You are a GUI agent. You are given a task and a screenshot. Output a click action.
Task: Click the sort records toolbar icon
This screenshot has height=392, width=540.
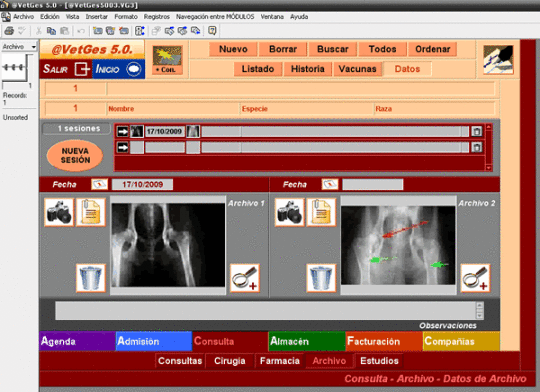pyautogui.click(x=140, y=31)
